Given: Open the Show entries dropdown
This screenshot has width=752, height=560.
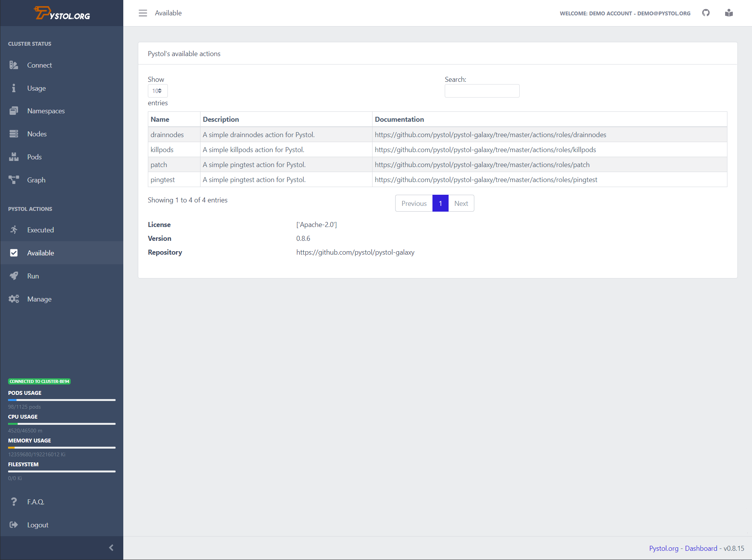Looking at the screenshot, I should (157, 91).
